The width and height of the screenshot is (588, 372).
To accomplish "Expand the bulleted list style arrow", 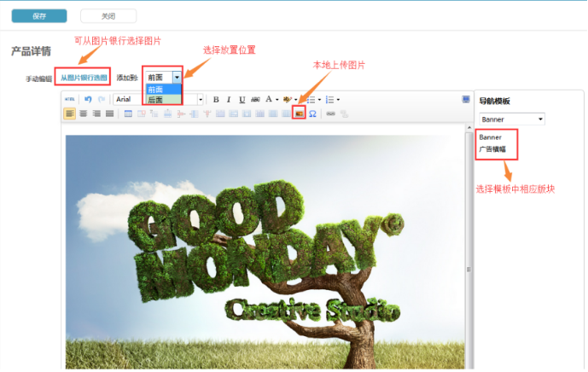I will pos(319,99).
